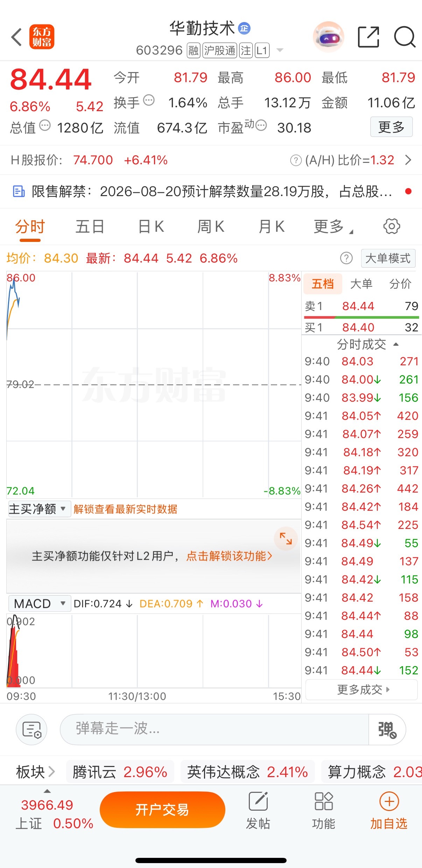Tap the MACD histogram chart

[x=154, y=651]
